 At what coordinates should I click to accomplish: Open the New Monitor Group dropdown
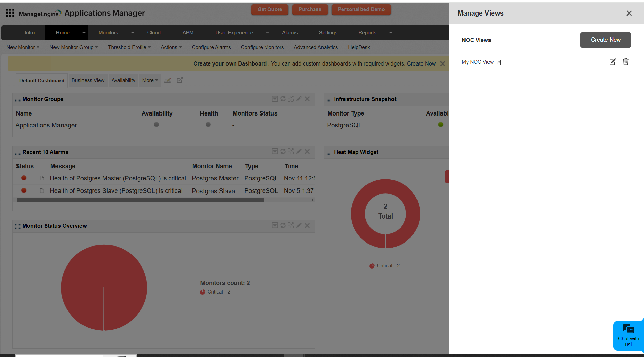74,47
